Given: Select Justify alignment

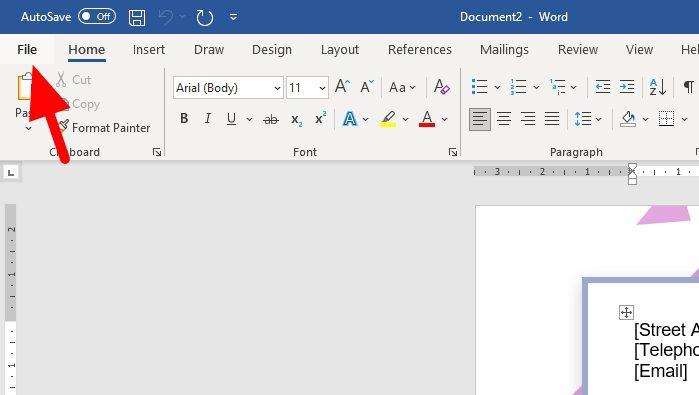Looking at the screenshot, I should click(x=552, y=119).
